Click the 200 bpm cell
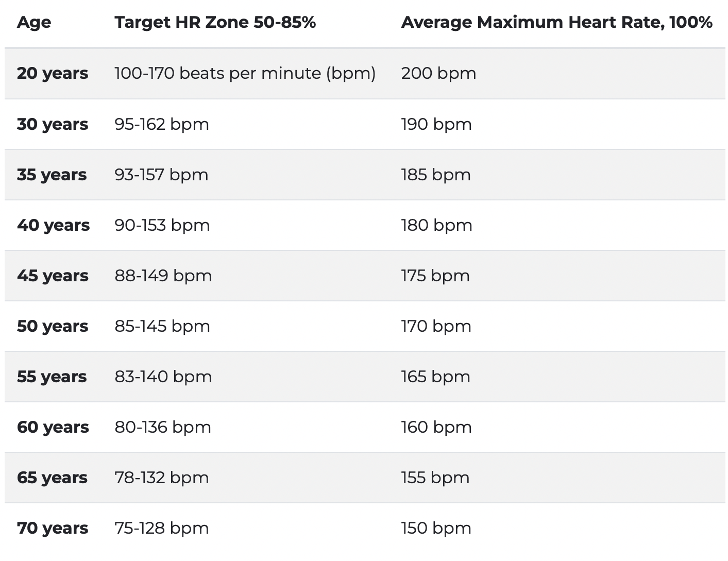This screenshot has width=728, height=561. (438, 73)
